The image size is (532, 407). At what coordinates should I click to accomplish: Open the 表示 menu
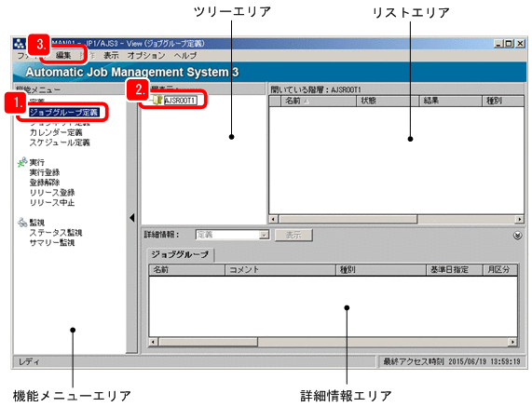click(x=111, y=55)
